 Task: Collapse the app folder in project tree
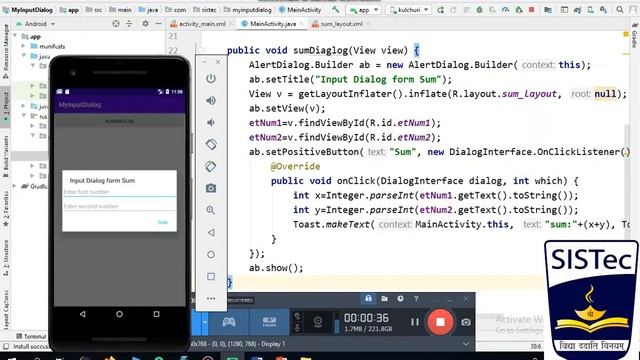pyautogui.click(x=15, y=36)
